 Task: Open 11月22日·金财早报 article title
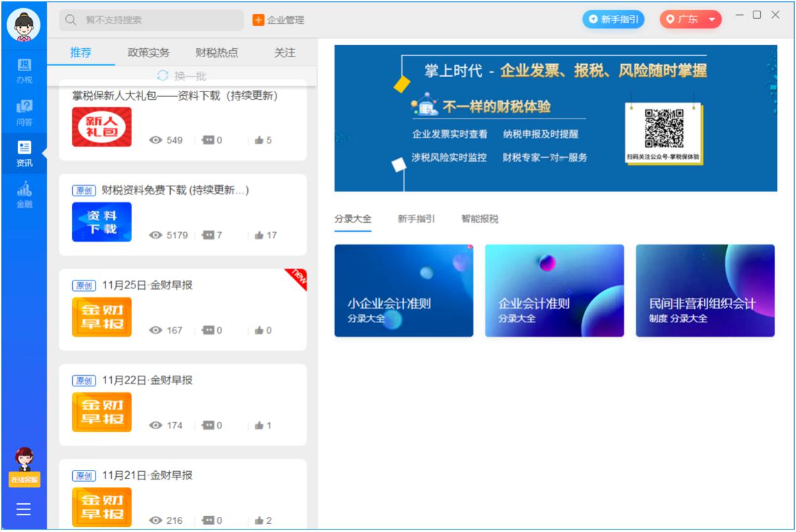pos(147,380)
